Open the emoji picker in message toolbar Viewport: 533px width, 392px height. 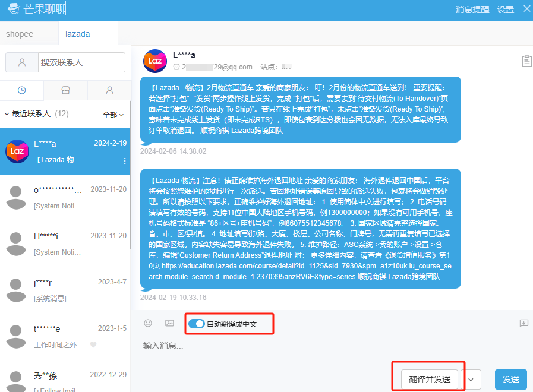(x=148, y=323)
